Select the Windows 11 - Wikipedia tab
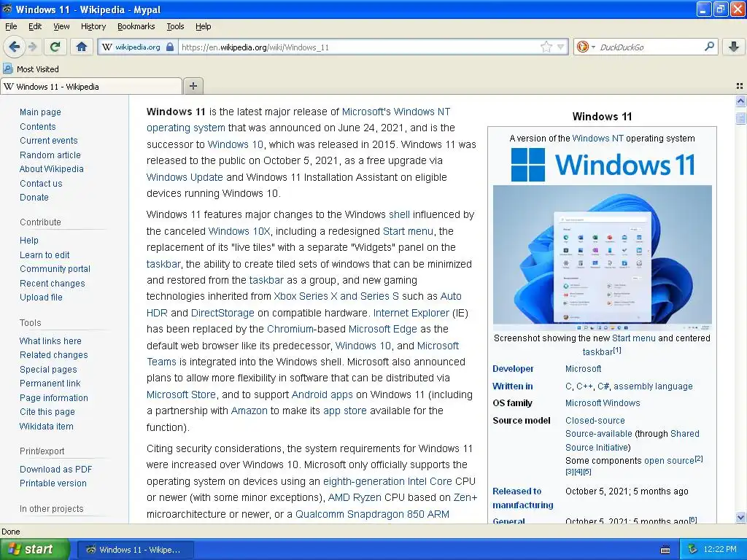The width and height of the screenshot is (747, 560). point(91,86)
